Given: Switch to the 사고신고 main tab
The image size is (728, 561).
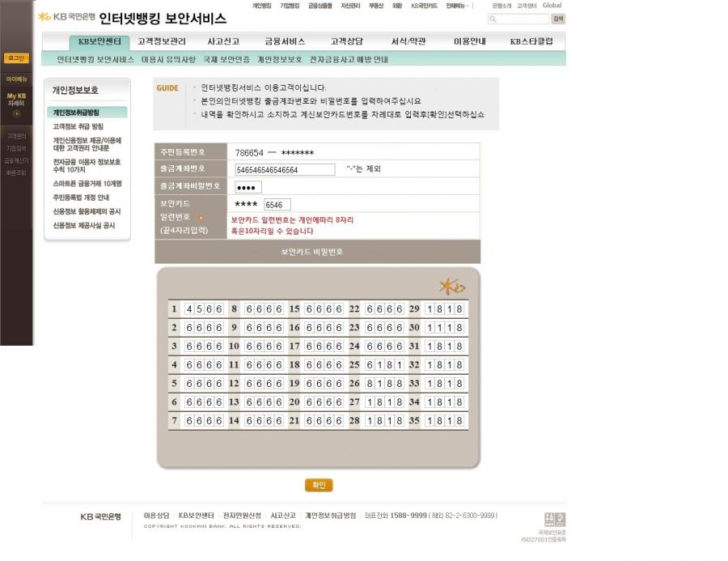Looking at the screenshot, I should (x=223, y=41).
